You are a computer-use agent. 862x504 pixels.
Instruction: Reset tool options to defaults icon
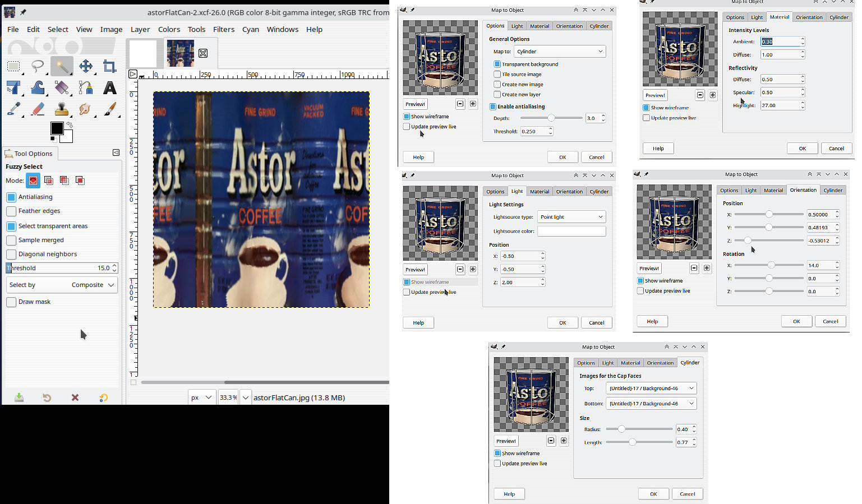pyautogui.click(x=103, y=397)
